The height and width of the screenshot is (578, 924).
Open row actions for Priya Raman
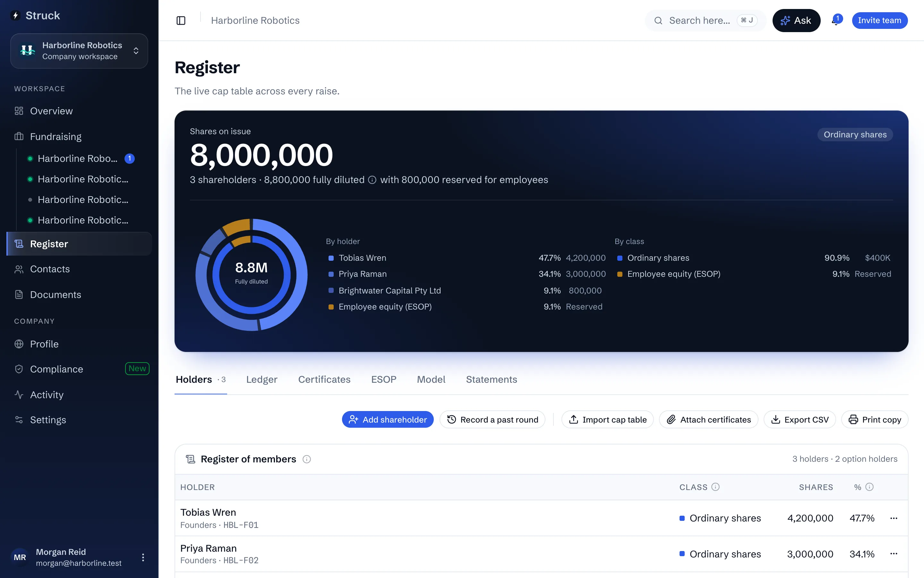tap(894, 554)
